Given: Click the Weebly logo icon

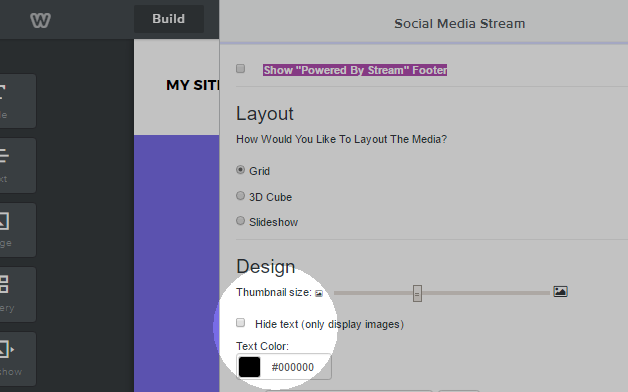Looking at the screenshot, I should (x=40, y=20).
